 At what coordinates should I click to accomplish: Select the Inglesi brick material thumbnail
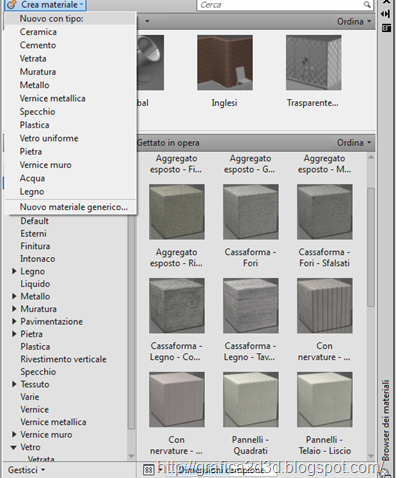(x=225, y=63)
